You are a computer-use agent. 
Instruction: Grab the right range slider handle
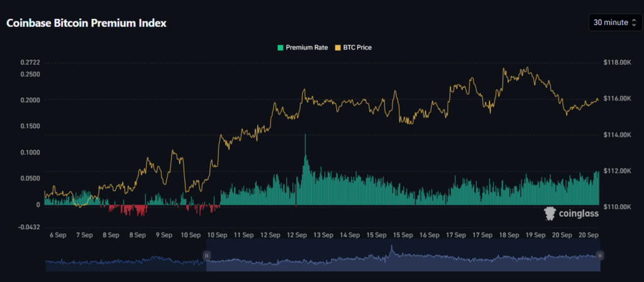(600, 256)
